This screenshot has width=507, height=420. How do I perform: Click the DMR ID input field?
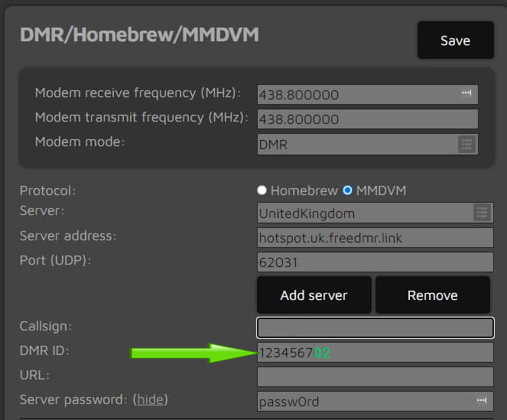point(375,353)
